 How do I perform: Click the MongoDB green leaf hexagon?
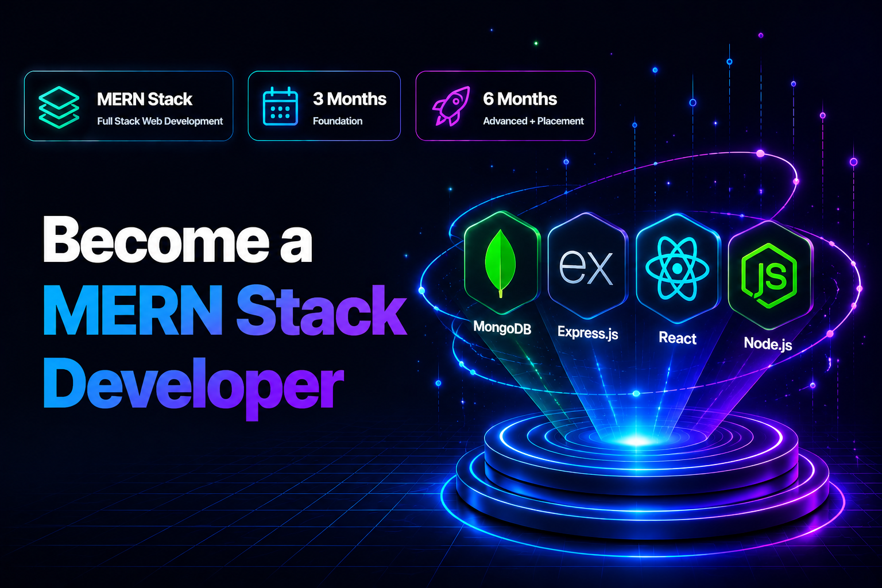coord(501,263)
